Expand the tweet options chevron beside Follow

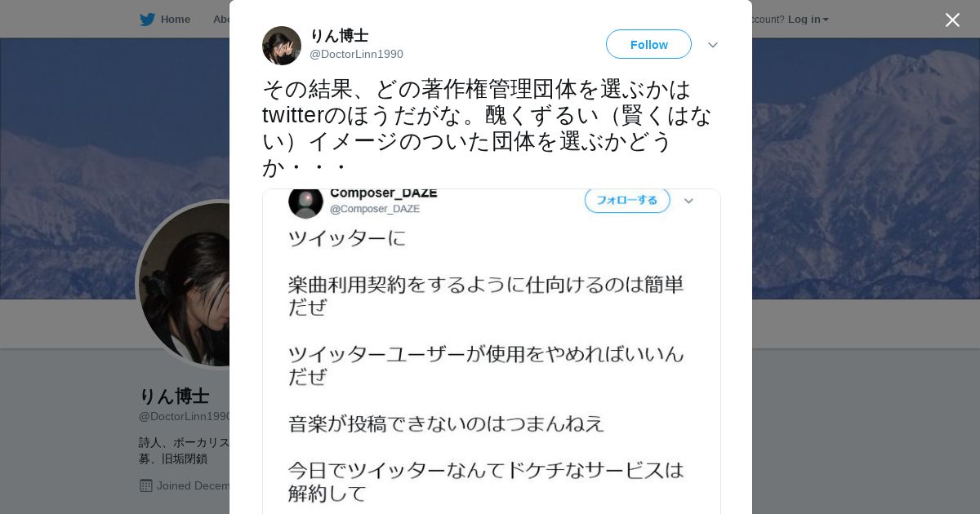713,45
